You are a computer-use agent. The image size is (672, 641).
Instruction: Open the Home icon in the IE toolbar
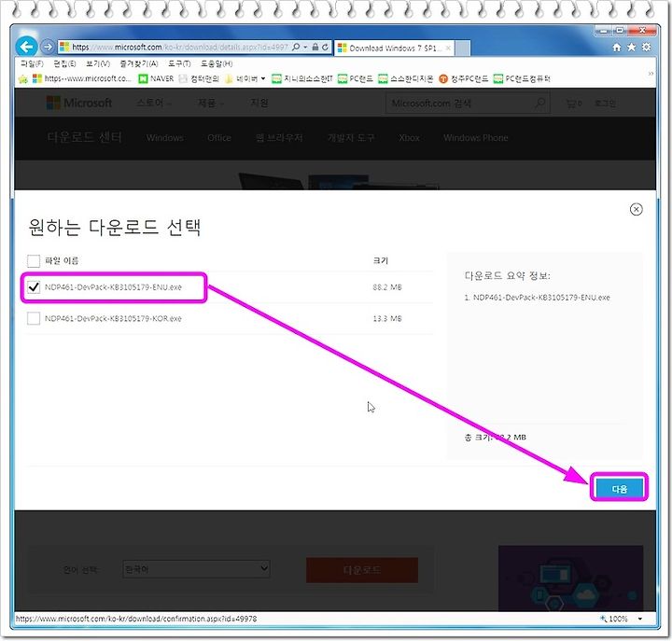point(617,48)
